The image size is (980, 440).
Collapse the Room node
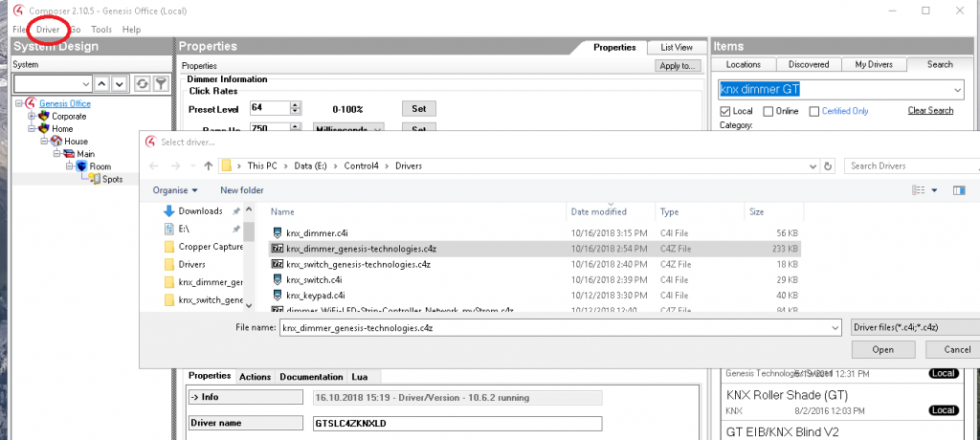point(69,166)
